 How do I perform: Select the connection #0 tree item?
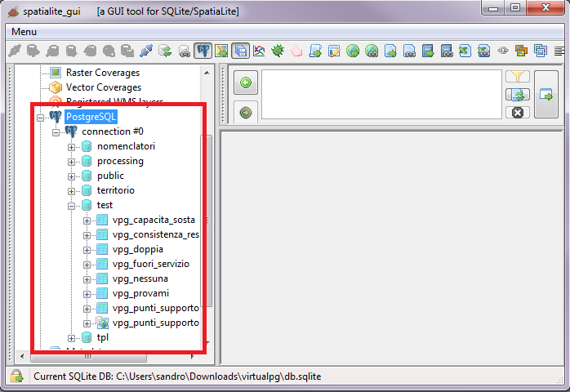coord(113,131)
